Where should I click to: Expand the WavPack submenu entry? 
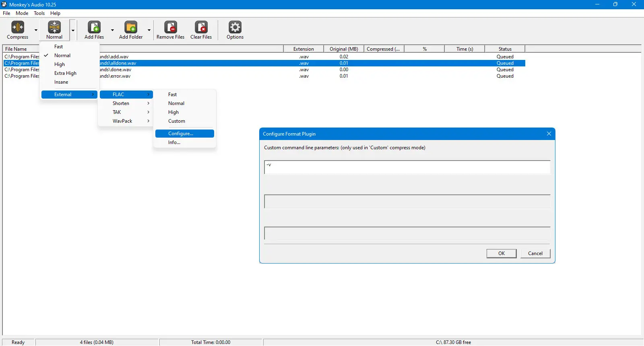coord(126,121)
